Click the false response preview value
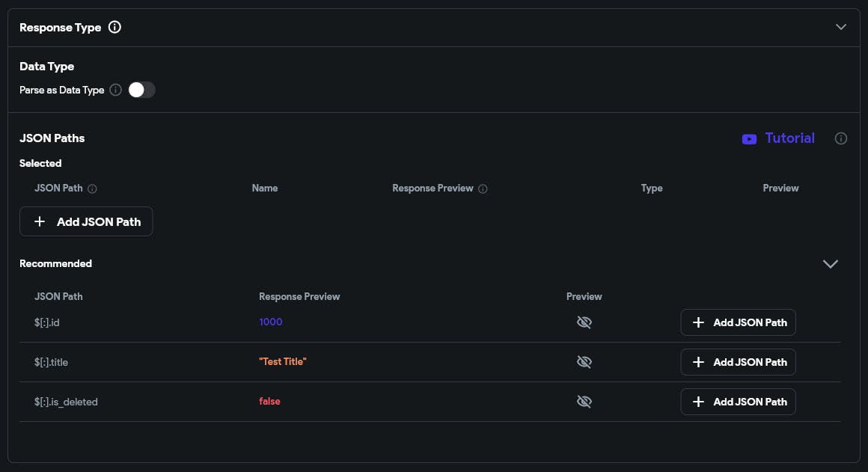 (x=269, y=402)
